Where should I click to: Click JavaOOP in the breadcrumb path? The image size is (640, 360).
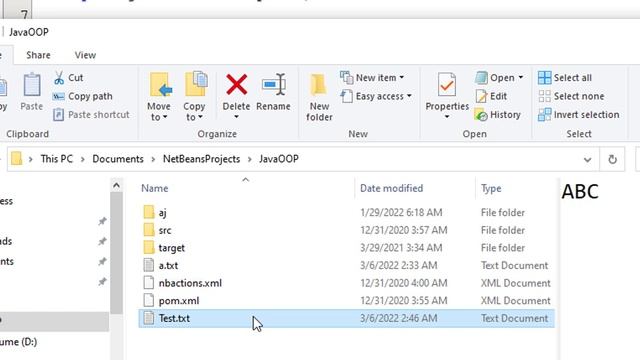tap(279, 159)
